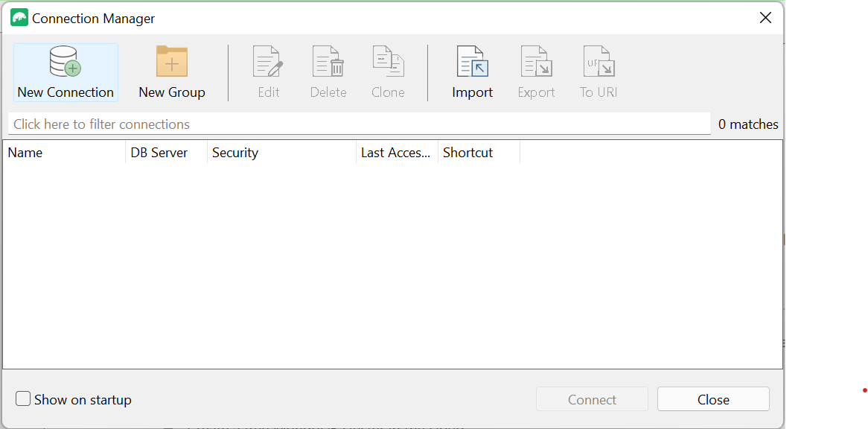Screen dimensions: 868x429
Task: Enable Show on startup
Action: [23, 398]
